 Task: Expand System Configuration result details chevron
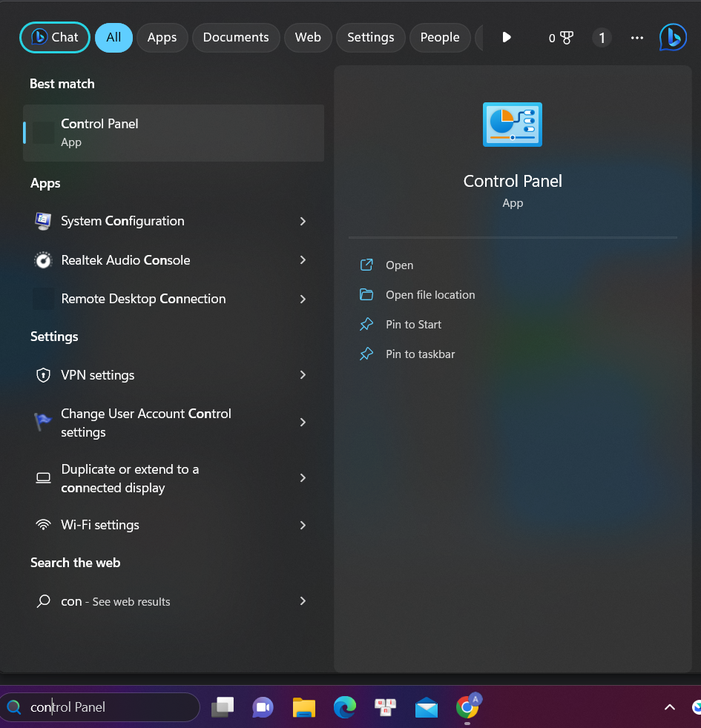[303, 221]
